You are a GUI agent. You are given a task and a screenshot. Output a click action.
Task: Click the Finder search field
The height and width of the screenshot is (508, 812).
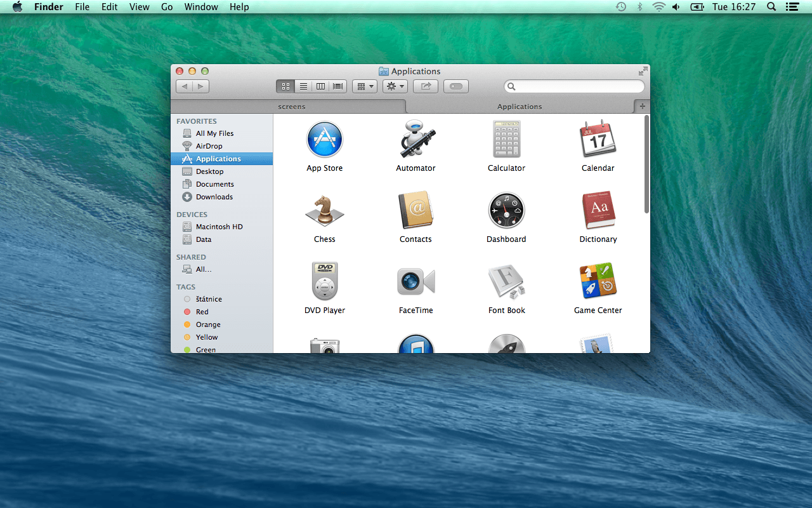(x=574, y=86)
